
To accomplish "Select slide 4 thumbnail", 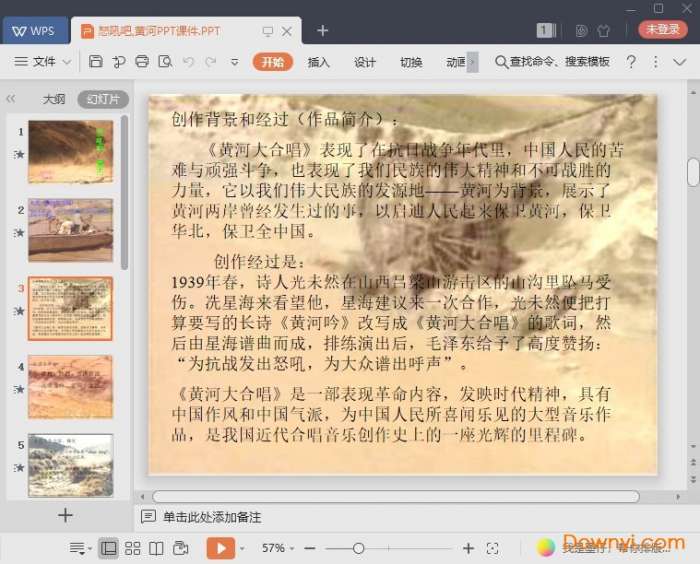I will tap(71, 387).
